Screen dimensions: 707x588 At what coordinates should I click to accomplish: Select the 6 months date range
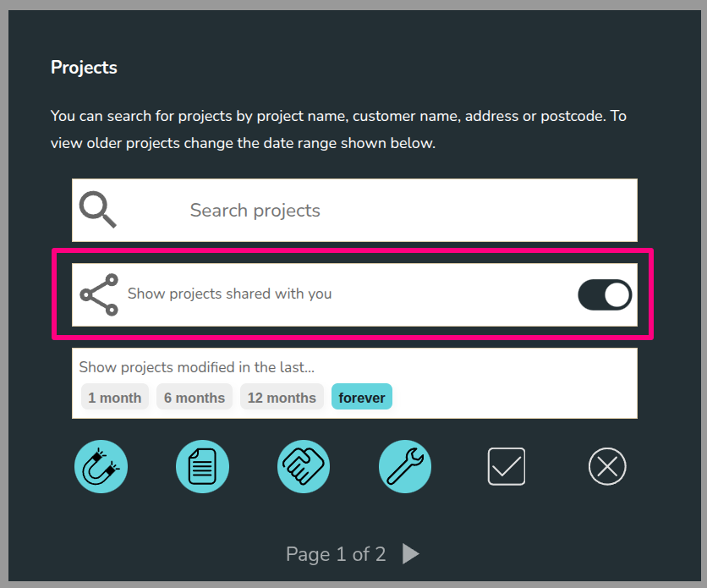tap(195, 398)
